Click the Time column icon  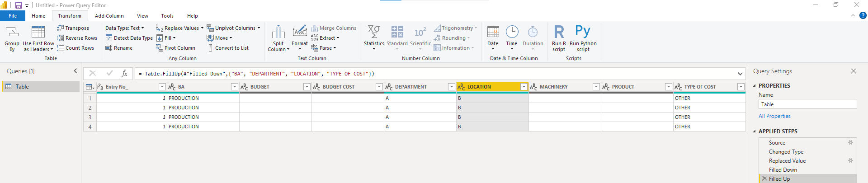[x=512, y=32]
